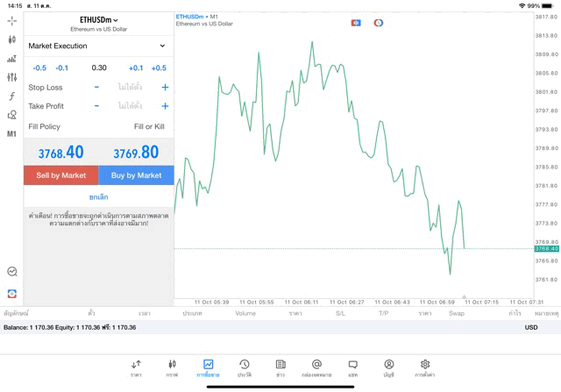Image resolution: width=561 pixels, height=392 pixels.
Task: Open the News (ข่าว) tab icon
Action: [280, 367]
